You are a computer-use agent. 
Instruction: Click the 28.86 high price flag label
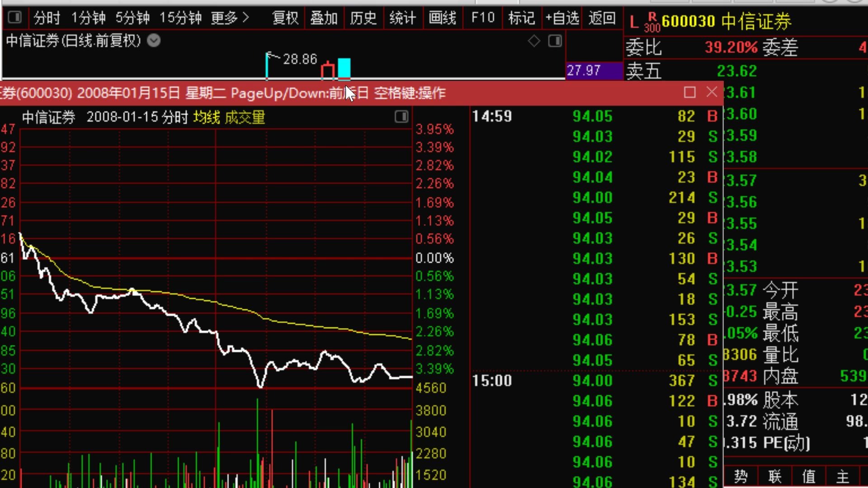click(300, 59)
